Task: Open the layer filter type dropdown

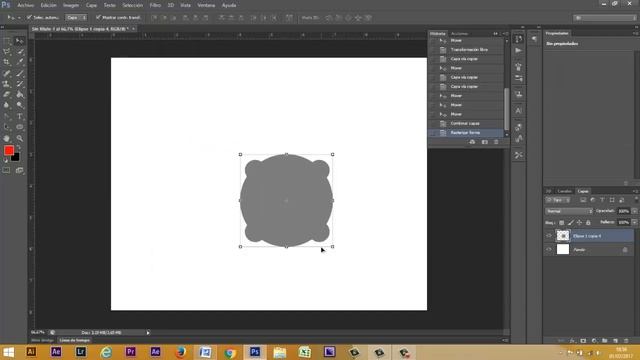Action: pos(558,200)
